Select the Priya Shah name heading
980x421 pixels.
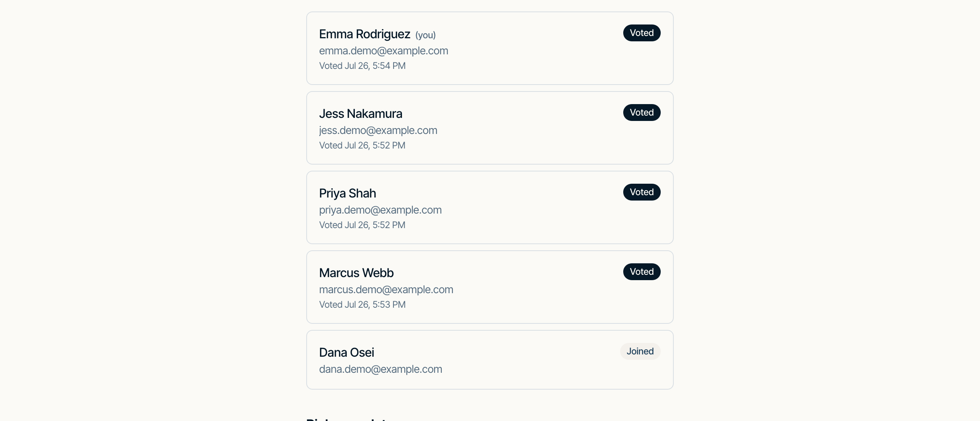click(348, 193)
